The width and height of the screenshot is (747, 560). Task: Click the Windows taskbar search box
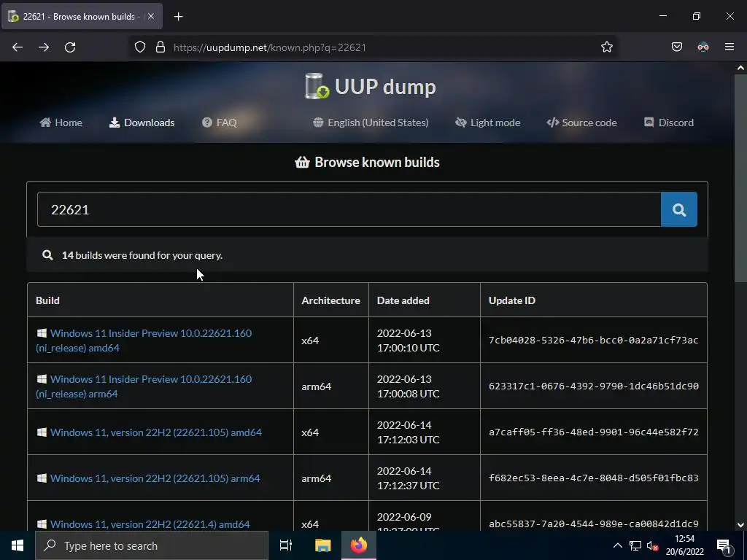pyautogui.click(x=152, y=545)
